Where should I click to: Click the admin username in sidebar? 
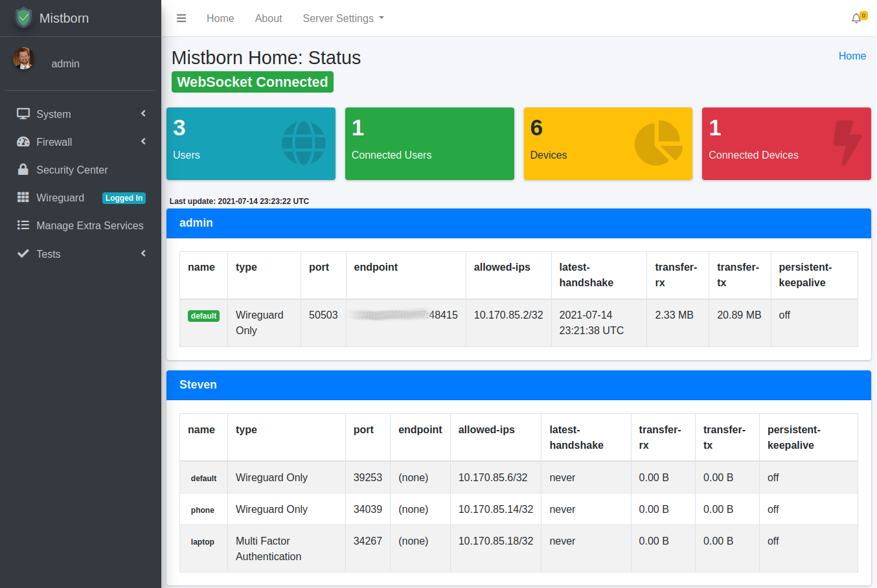pos(65,63)
